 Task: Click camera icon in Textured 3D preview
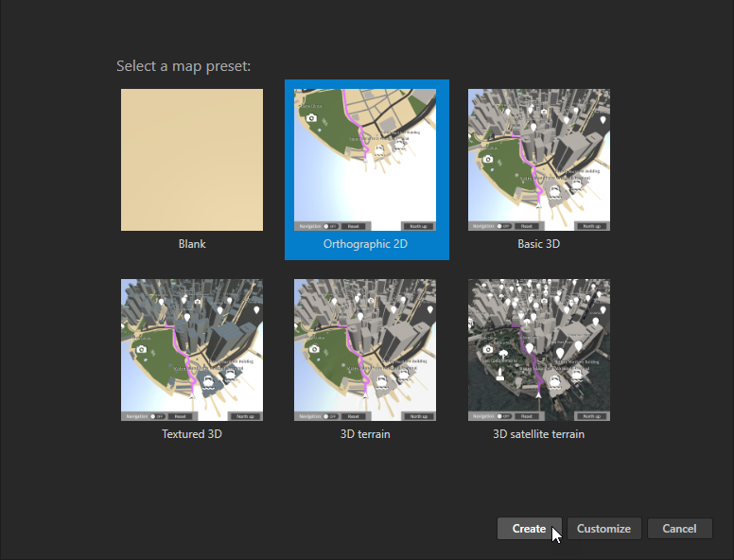pos(140,349)
